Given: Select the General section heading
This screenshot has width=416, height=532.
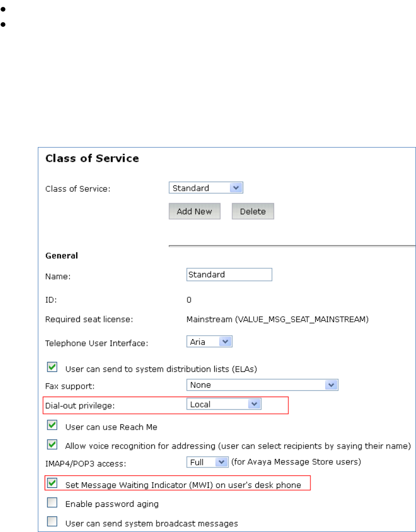Looking at the screenshot, I should (61, 256).
